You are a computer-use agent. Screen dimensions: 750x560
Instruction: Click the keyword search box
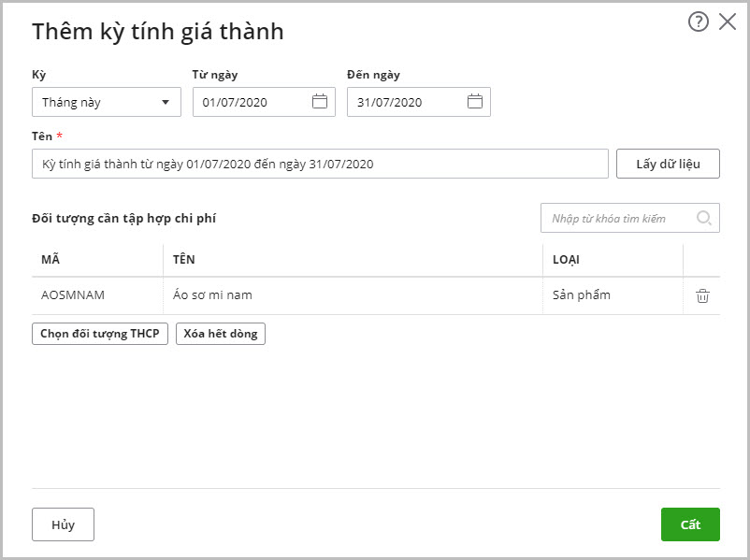617,218
